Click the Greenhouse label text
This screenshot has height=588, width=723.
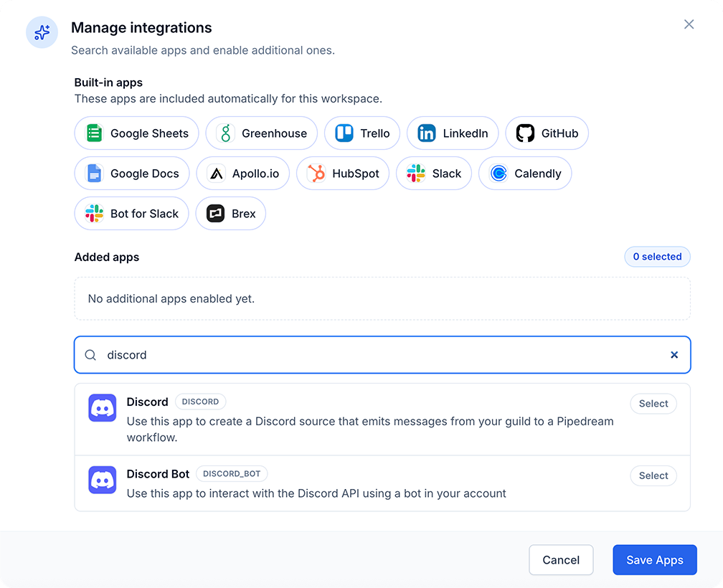[274, 133]
